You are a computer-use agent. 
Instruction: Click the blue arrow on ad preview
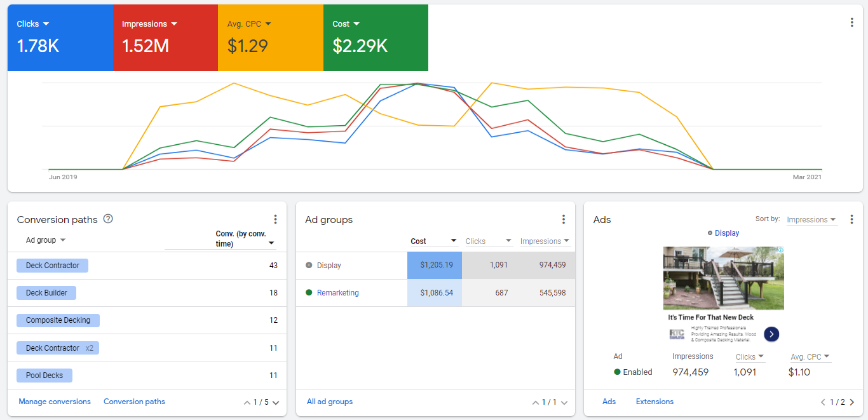click(x=771, y=334)
